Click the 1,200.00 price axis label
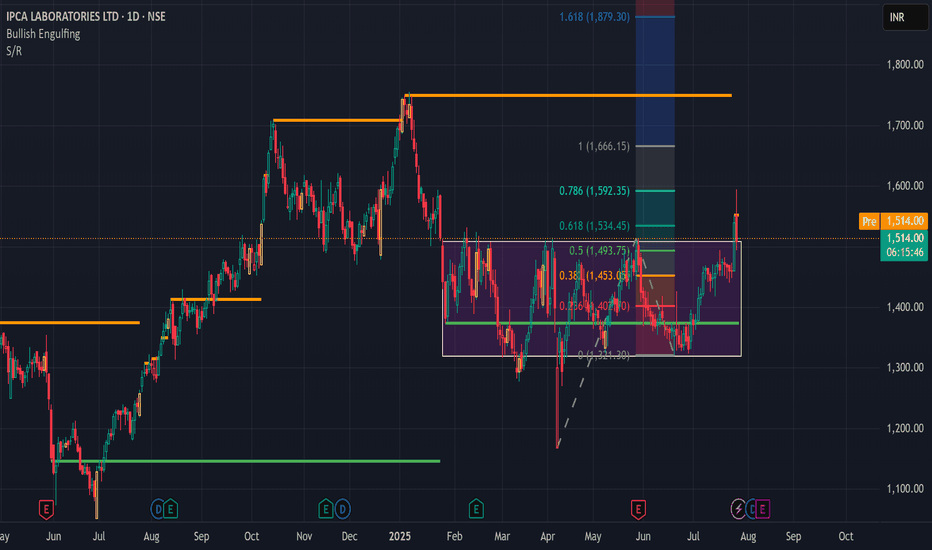The height and width of the screenshot is (550, 932). pyautogui.click(x=905, y=428)
